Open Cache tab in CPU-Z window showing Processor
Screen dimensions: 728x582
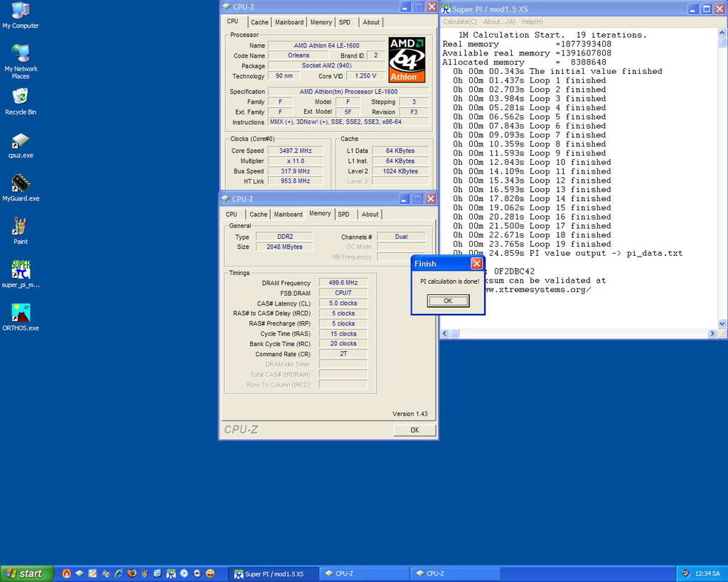(x=259, y=22)
